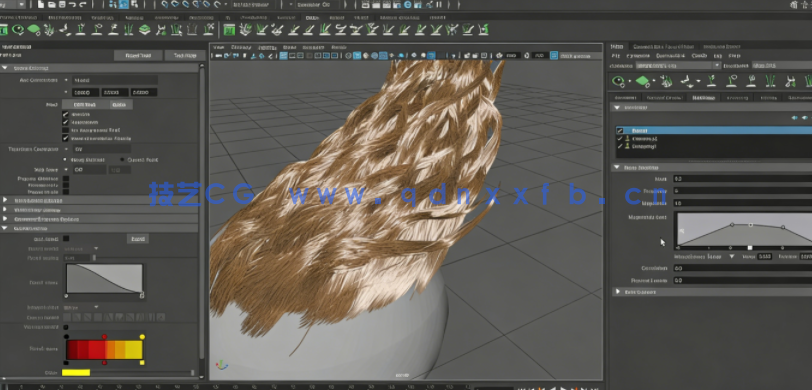Click the green square icon right of shelf divider
Image resolution: width=812 pixels, height=390 pixels.
point(229,30)
